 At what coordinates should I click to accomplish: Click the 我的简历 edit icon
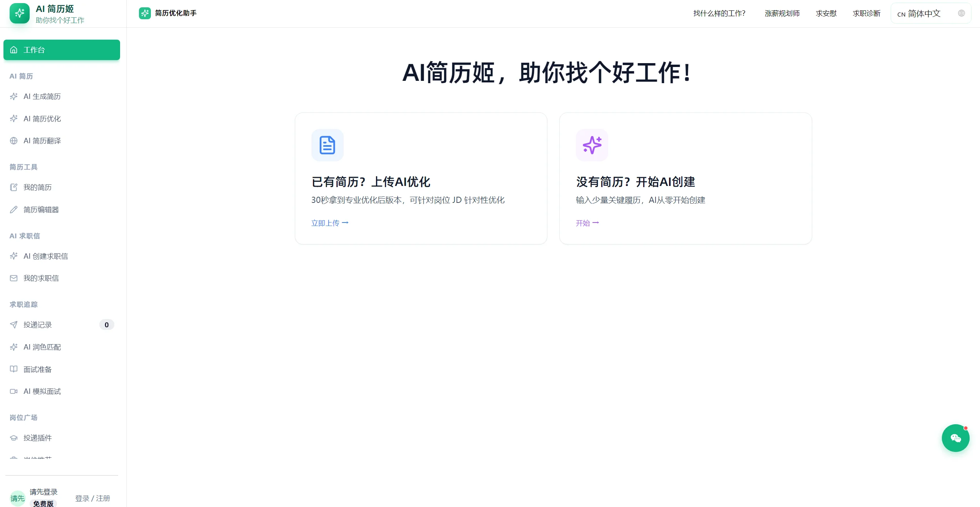coord(14,187)
